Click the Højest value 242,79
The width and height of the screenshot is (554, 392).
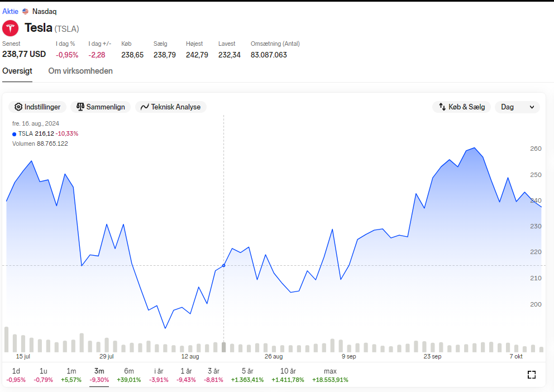point(197,55)
